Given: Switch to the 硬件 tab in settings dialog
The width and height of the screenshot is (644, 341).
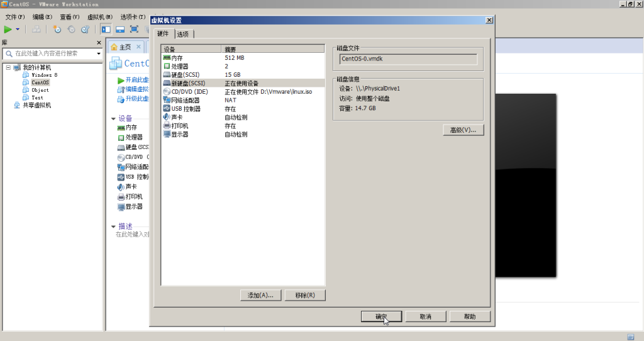Looking at the screenshot, I should pyautogui.click(x=163, y=34).
